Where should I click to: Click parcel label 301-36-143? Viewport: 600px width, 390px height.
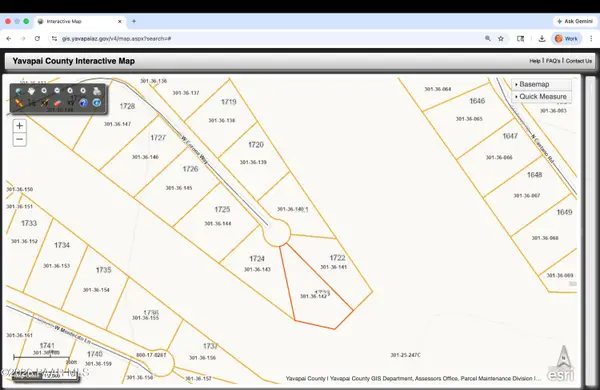click(257, 269)
